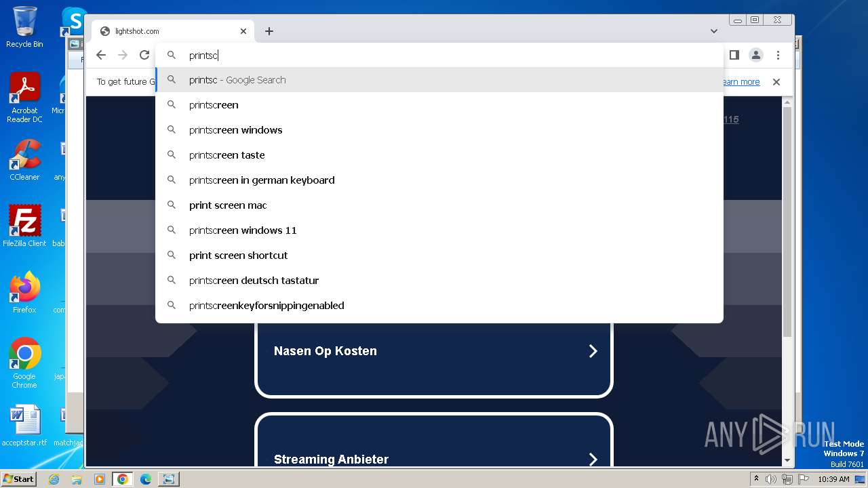Close the lightshot.com tab
The width and height of the screenshot is (868, 488).
tap(243, 31)
